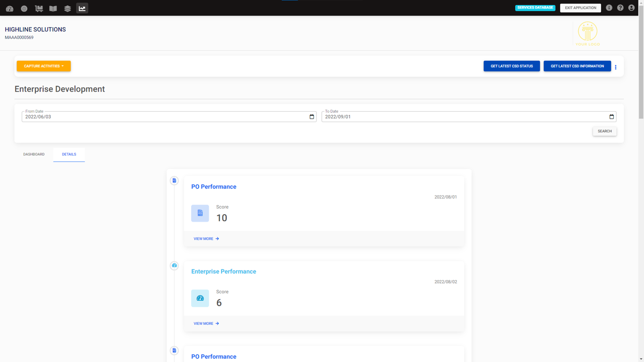
Task: Switch to the Dashboard tab
Action: (34, 154)
